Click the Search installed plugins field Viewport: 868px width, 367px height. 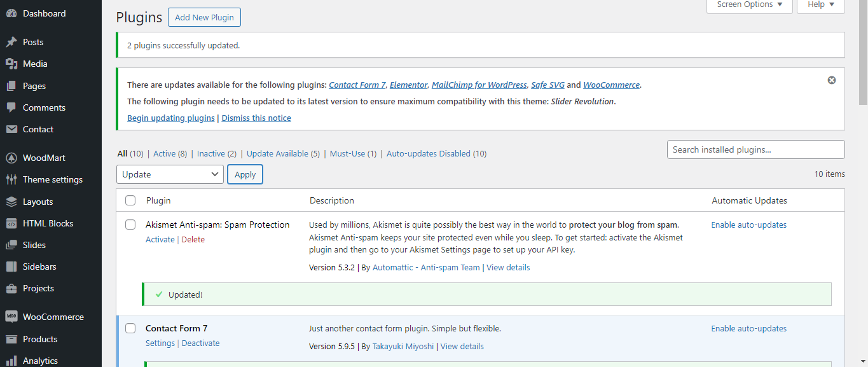pos(755,149)
